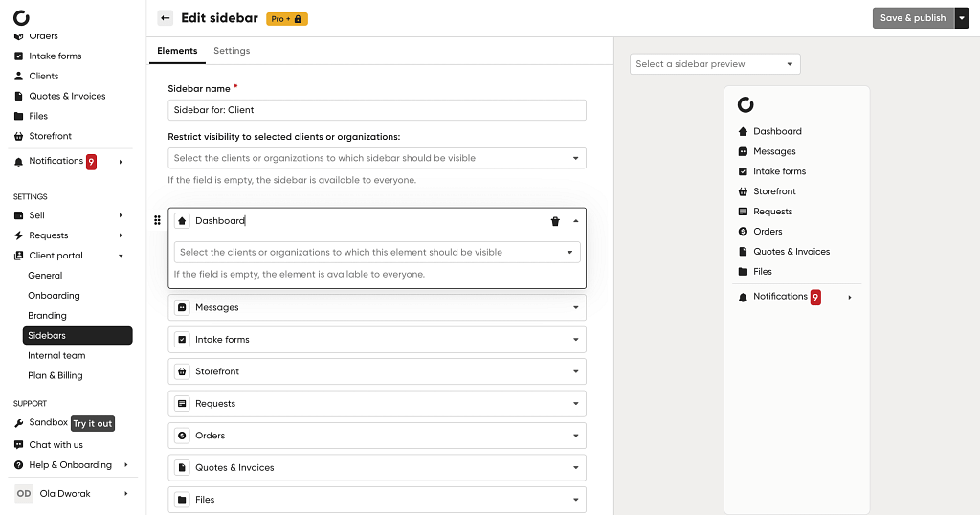Viewport: 980px width, 515px height.
Task: Switch to the Settings tab
Action: click(232, 51)
